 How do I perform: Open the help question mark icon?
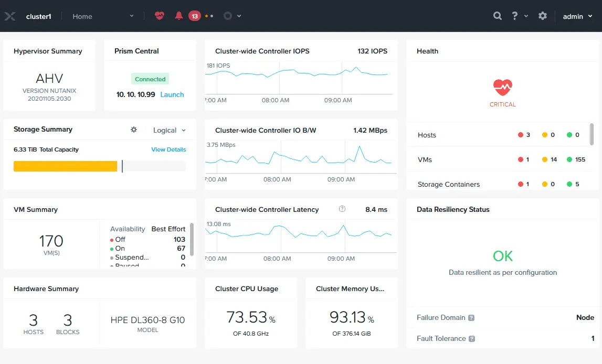[515, 16]
